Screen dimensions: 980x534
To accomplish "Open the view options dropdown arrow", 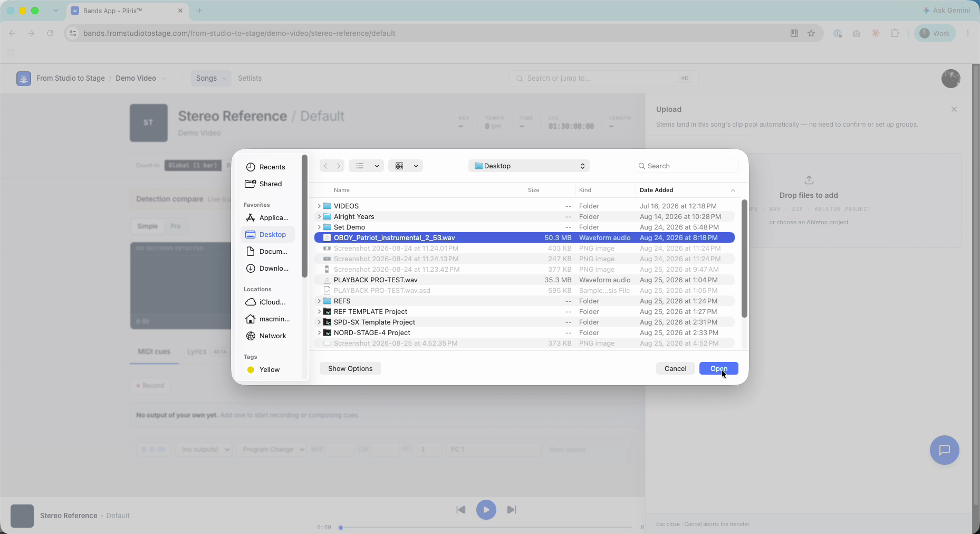I will pyautogui.click(x=377, y=166).
